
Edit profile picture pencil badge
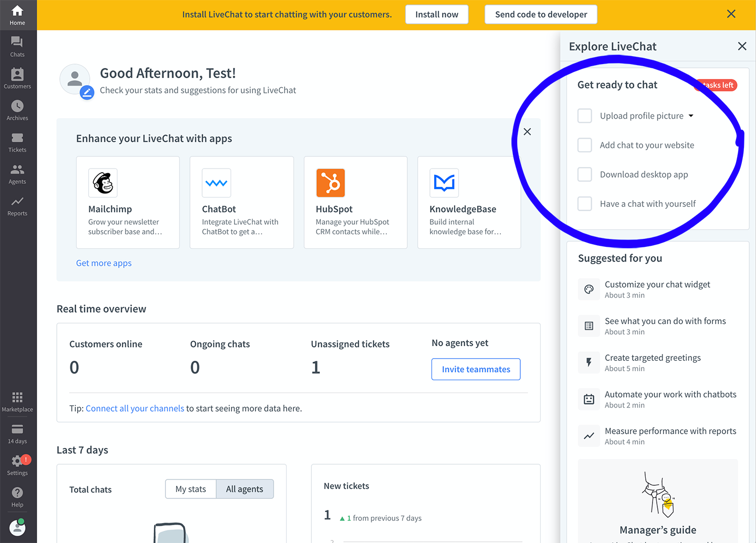87,93
